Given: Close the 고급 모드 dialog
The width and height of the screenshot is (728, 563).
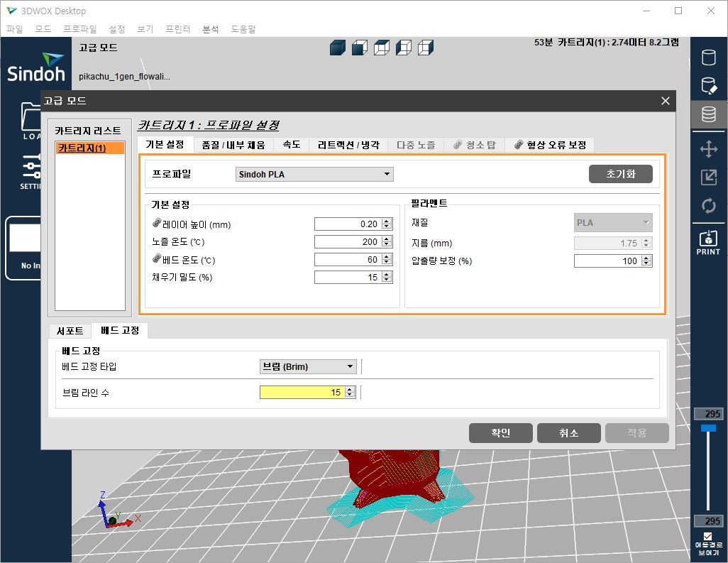Looking at the screenshot, I should [666, 101].
